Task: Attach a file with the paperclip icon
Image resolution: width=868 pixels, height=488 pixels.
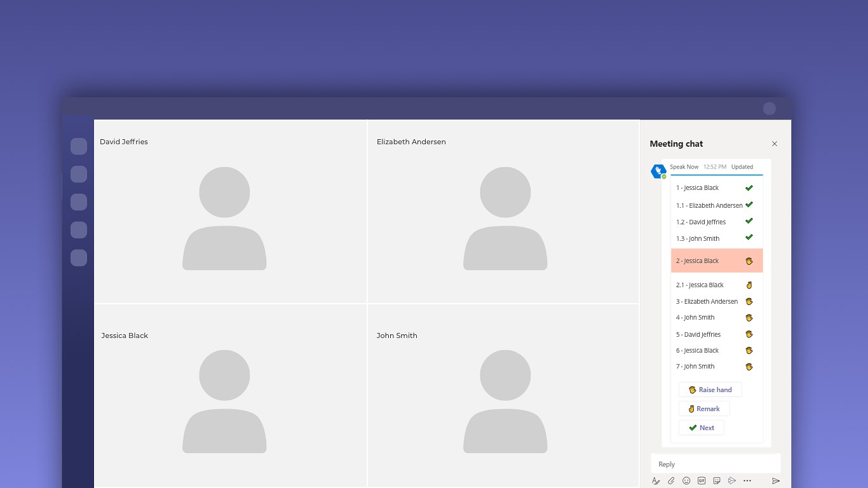Action: (x=671, y=481)
